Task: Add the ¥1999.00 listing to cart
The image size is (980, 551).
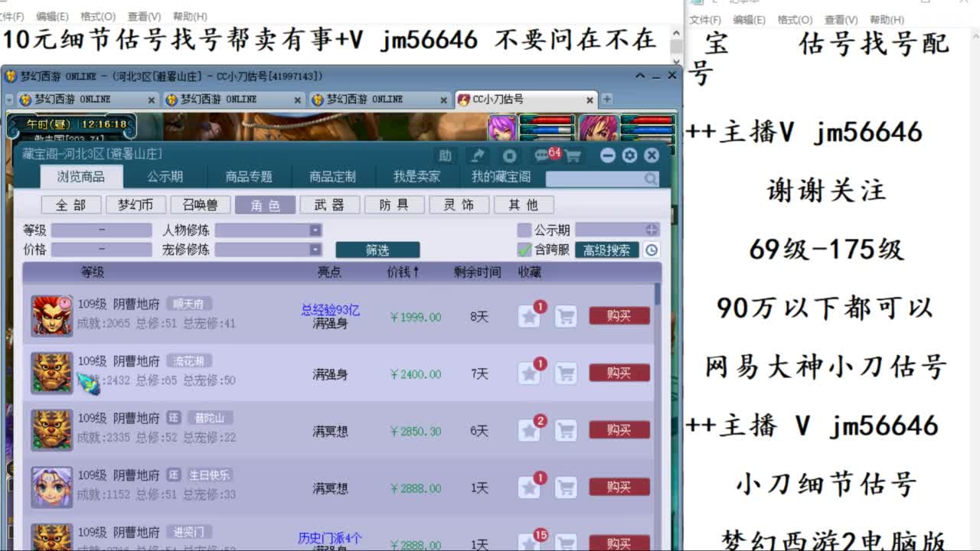Action: coord(565,316)
